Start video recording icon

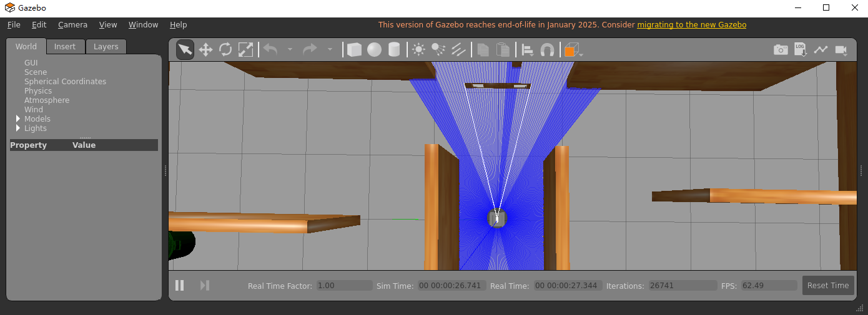(841, 50)
